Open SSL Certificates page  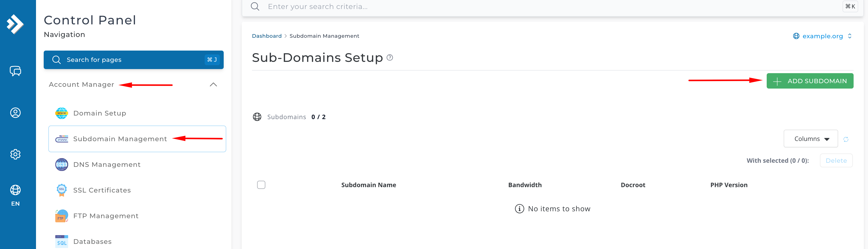tap(102, 190)
